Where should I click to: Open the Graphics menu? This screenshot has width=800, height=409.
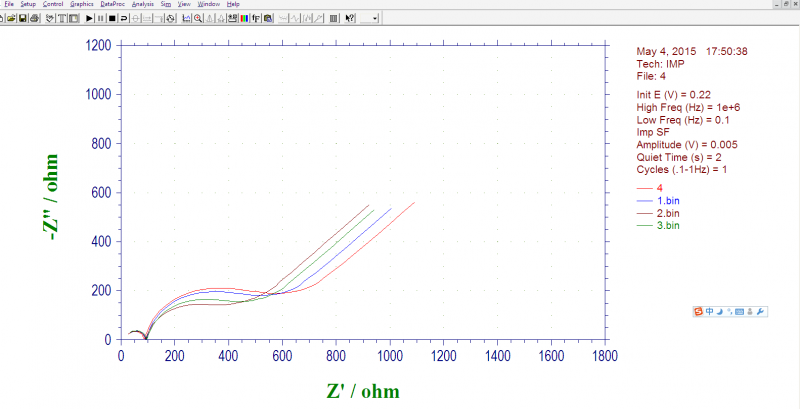click(82, 4)
